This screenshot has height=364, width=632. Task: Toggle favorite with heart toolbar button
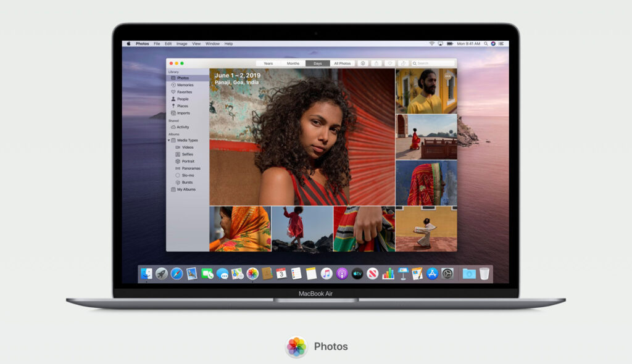pyautogui.click(x=389, y=64)
